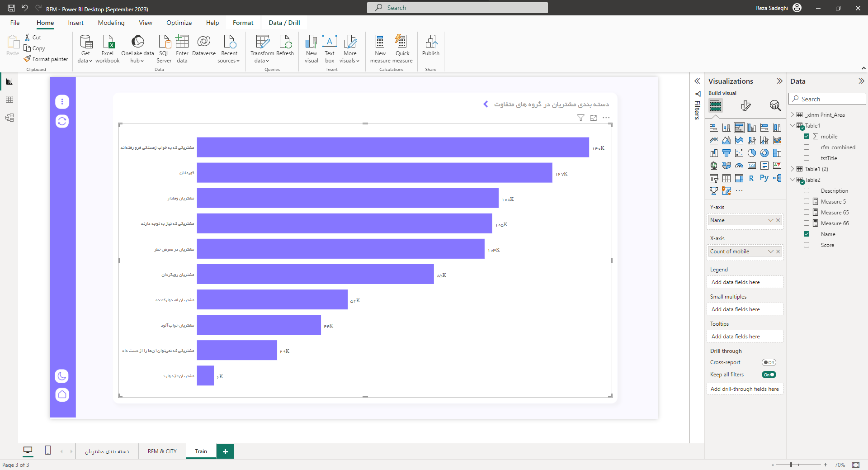Image resolution: width=868 pixels, height=470 pixels.
Task: Click the Publish icon in ribbon
Action: click(430, 42)
